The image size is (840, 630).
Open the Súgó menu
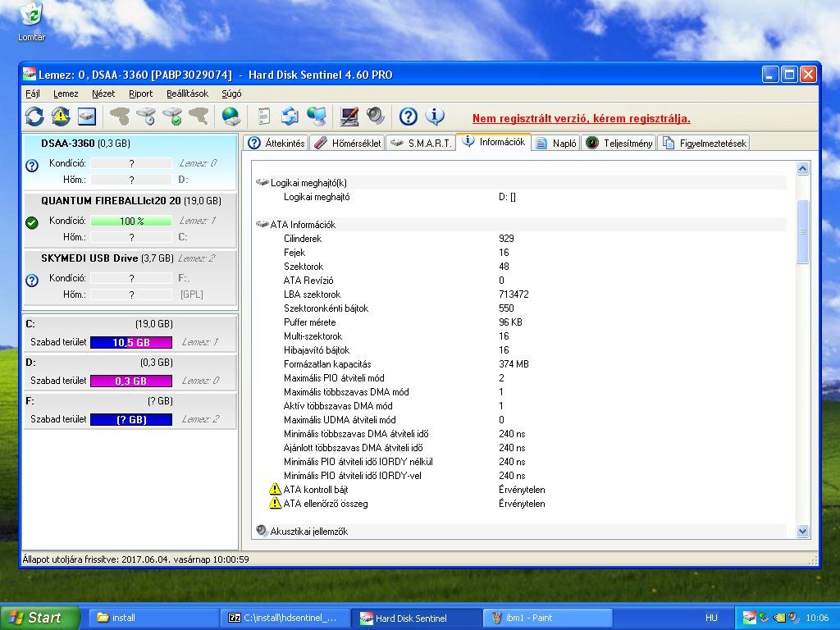[x=231, y=94]
